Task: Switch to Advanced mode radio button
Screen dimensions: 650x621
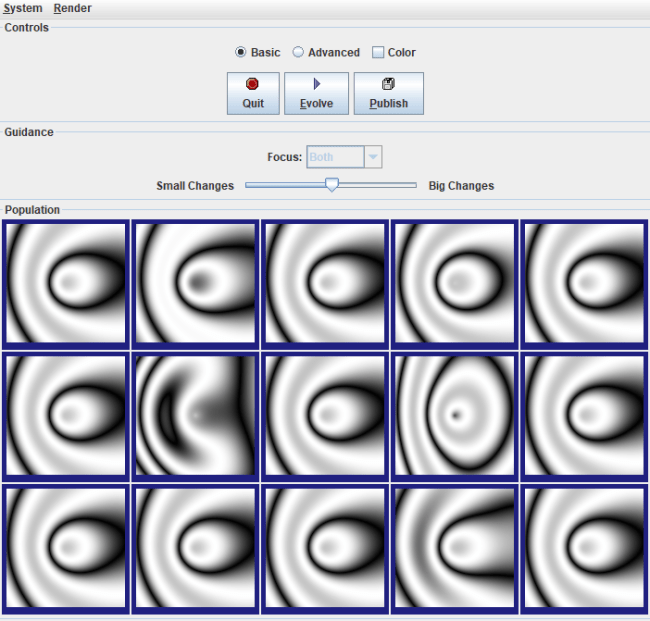Action: (x=298, y=52)
